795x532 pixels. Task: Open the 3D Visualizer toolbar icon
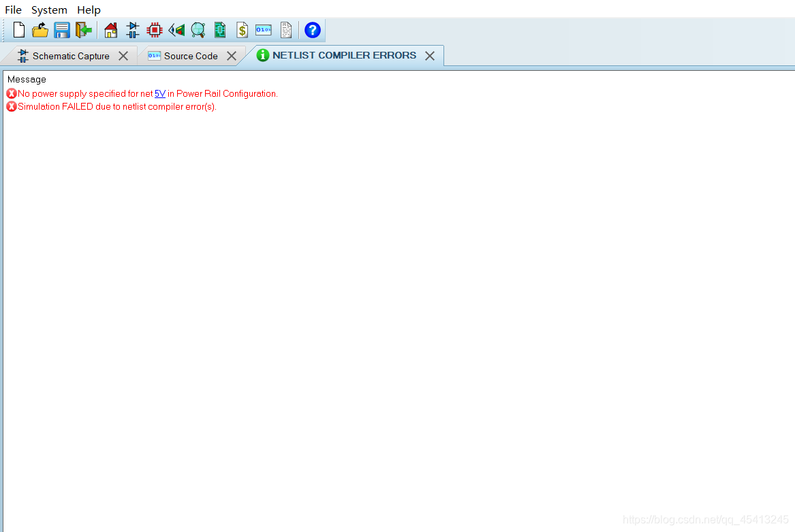pyautogui.click(x=176, y=31)
